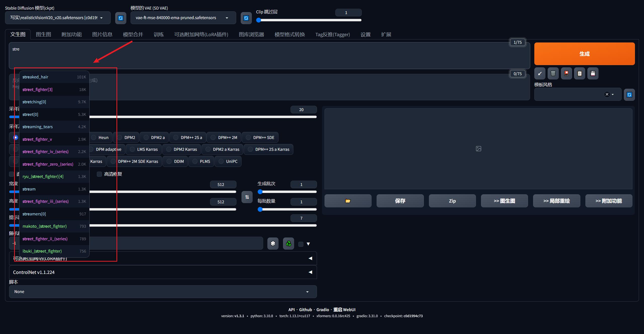Click the clipboard icon below Generate

point(580,73)
